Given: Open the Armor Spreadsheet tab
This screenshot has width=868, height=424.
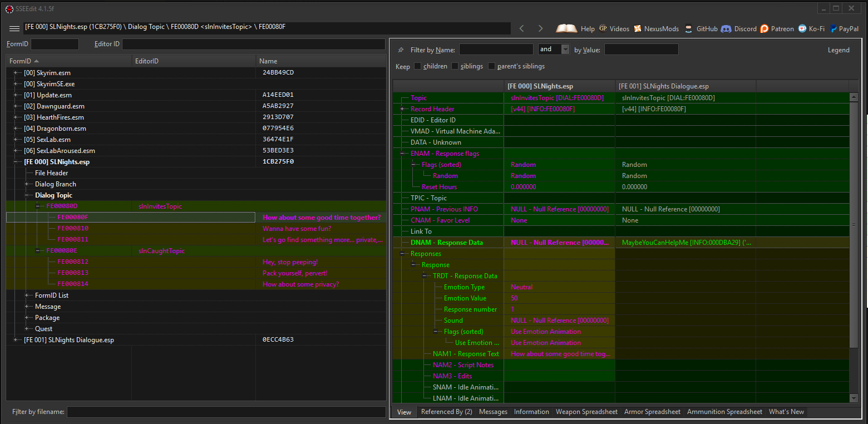Looking at the screenshot, I should tap(652, 412).
